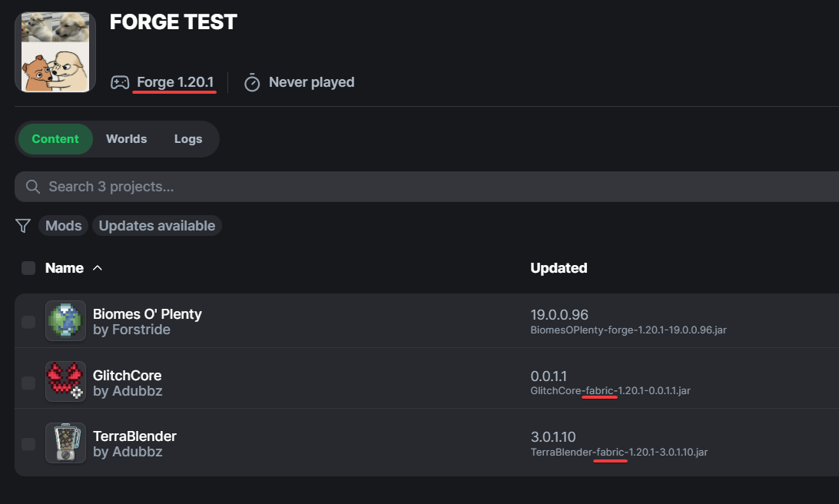Toggle the select-all checkbox in header row
The image size is (839, 504).
click(x=28, y=268)
